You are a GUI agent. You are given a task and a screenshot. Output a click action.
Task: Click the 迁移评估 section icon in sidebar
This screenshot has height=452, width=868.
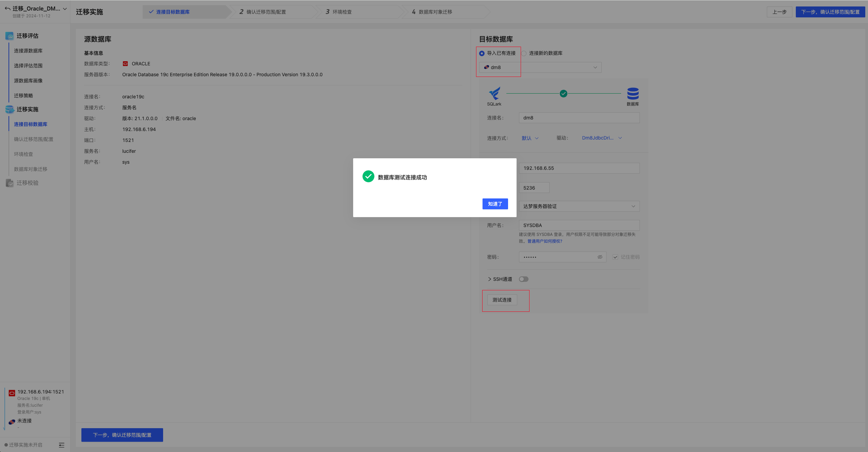coord(9,36)
